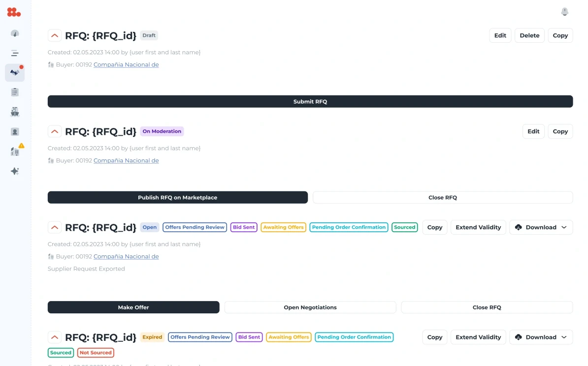This screenshot has width=588, height=366.
Task: Click Close RFQ beside Open Negotiations
Action: [487, 307]
